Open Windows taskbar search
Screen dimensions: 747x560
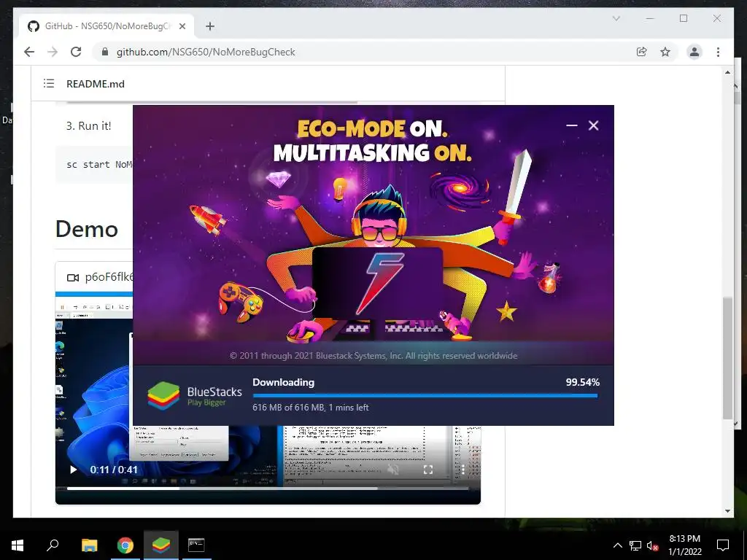tap(53, 545)
